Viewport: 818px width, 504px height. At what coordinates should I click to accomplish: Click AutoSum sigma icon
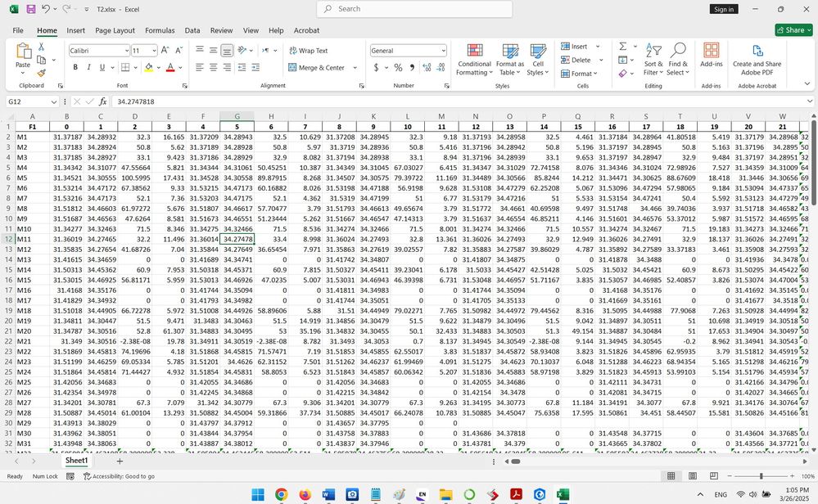623,47
